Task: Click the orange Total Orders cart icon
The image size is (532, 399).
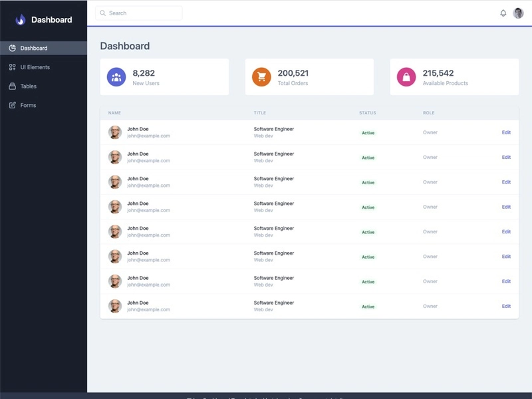Action: pos(261,77)
